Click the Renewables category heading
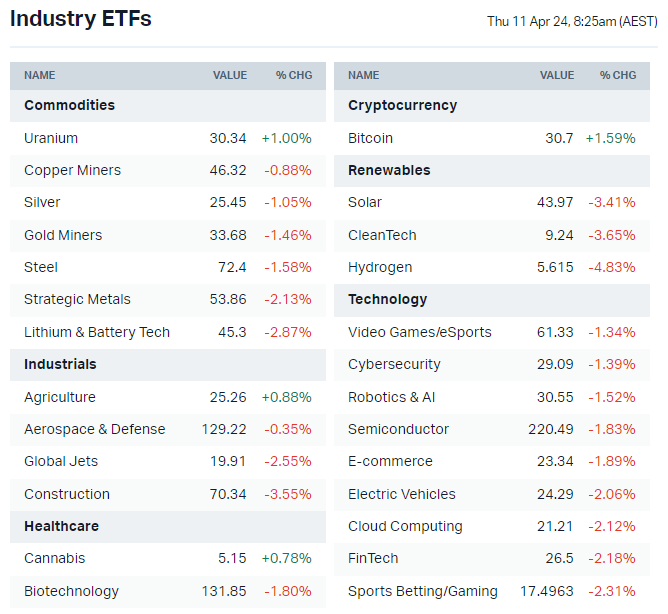The height and width of the screenshot is (614, 668). pyautogui.click(x=389, y=170)
